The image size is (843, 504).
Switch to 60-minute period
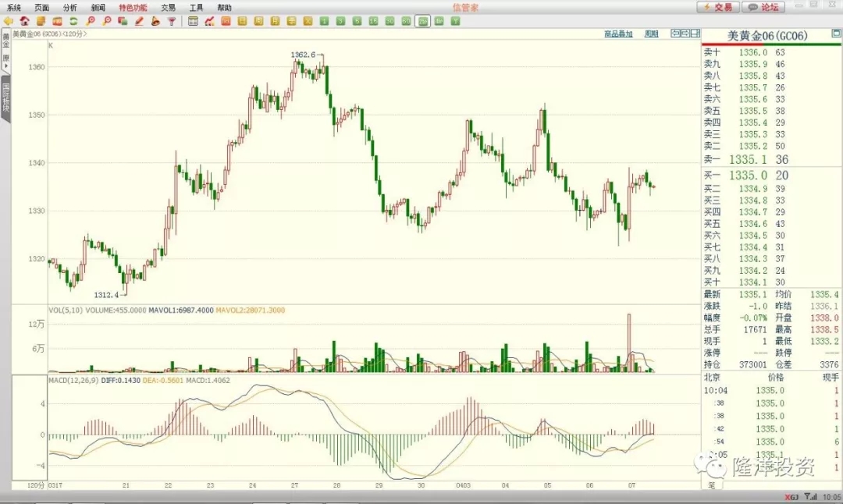pos(406,22)
